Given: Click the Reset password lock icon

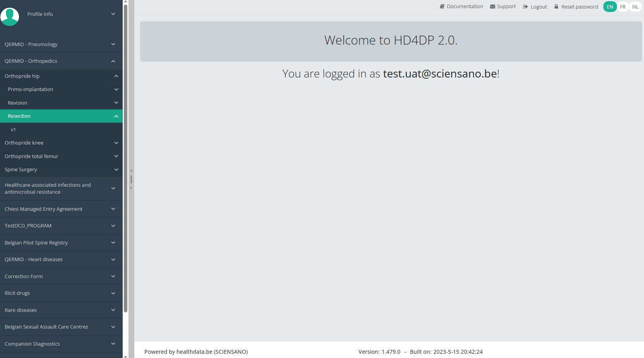Looking at the screenshot, I should tap(556, 7).
